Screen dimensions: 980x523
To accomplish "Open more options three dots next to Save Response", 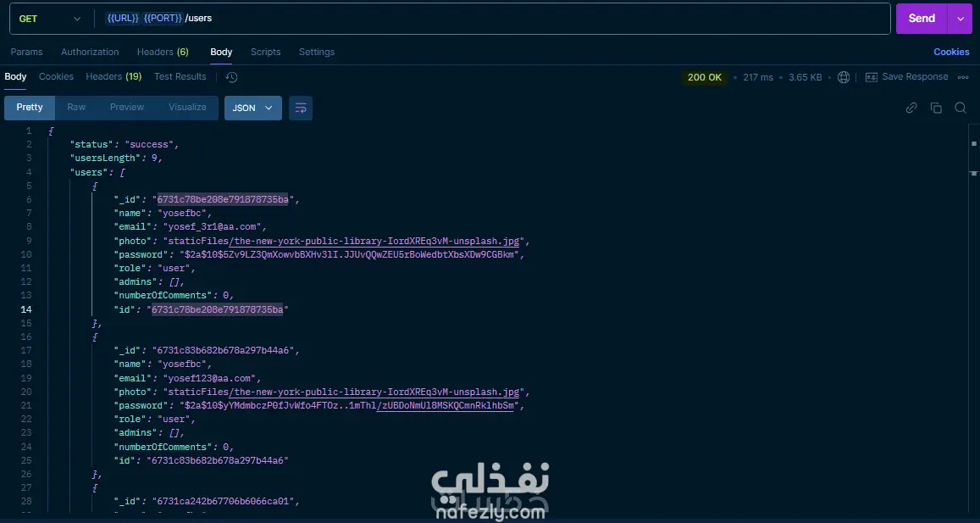I will tap(962, 77).
